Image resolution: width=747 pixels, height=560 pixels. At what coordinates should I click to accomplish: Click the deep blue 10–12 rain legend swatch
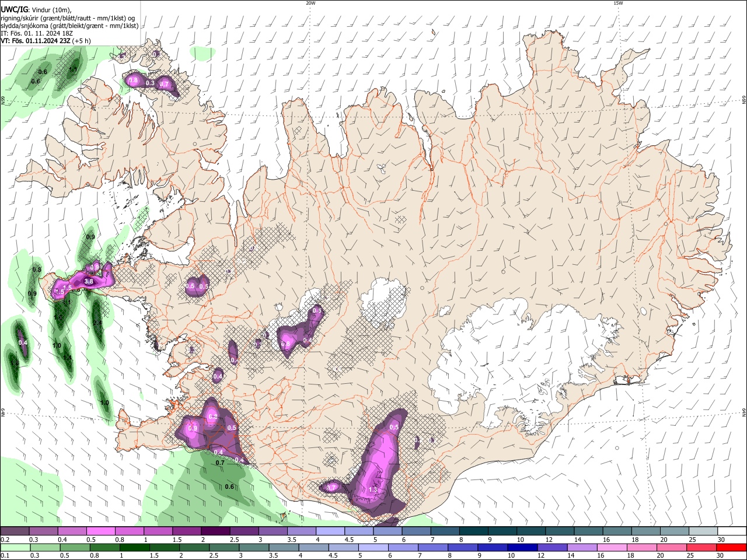click(x=522, y=548)
